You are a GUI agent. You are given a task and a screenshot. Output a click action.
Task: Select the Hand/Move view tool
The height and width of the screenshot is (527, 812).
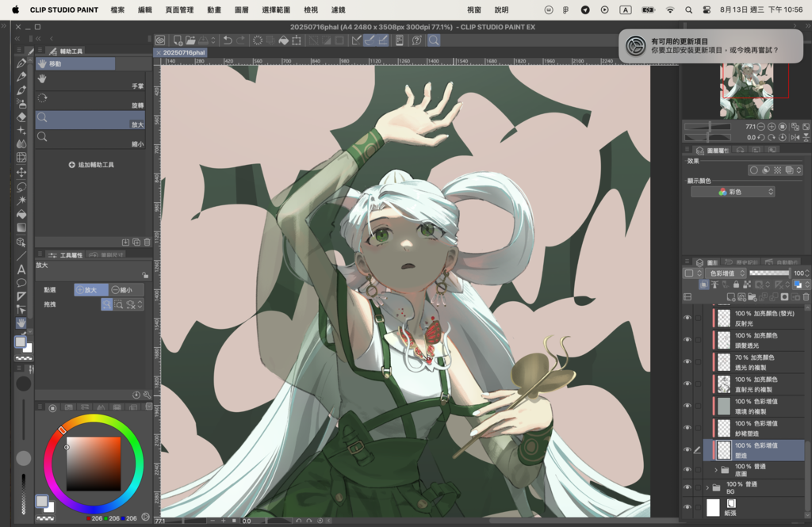21,323
